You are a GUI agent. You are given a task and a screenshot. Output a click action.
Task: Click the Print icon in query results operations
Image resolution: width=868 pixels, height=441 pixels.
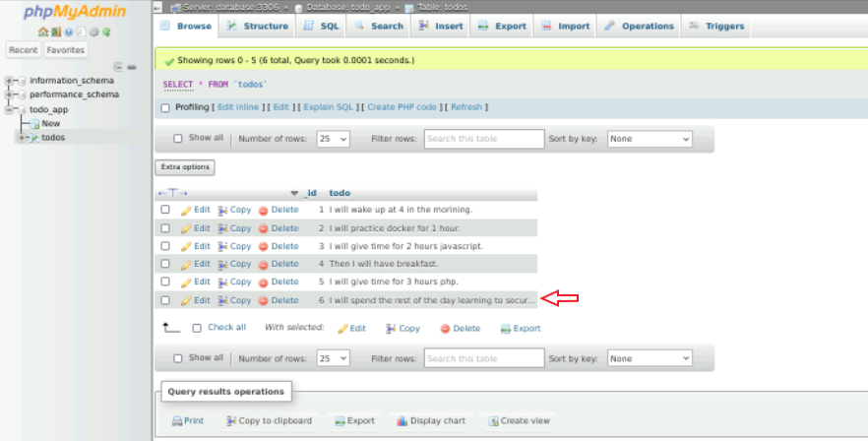click(177, 421)
